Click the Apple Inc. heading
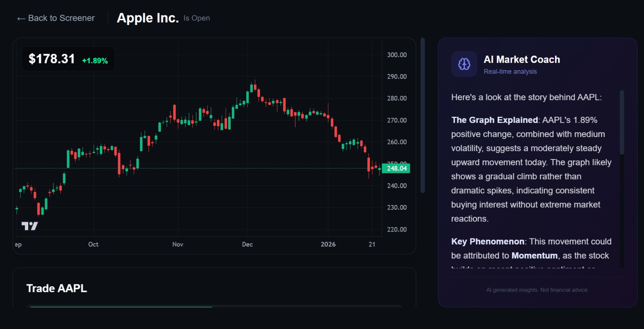The image size is (644, 329). pos(148,18)
